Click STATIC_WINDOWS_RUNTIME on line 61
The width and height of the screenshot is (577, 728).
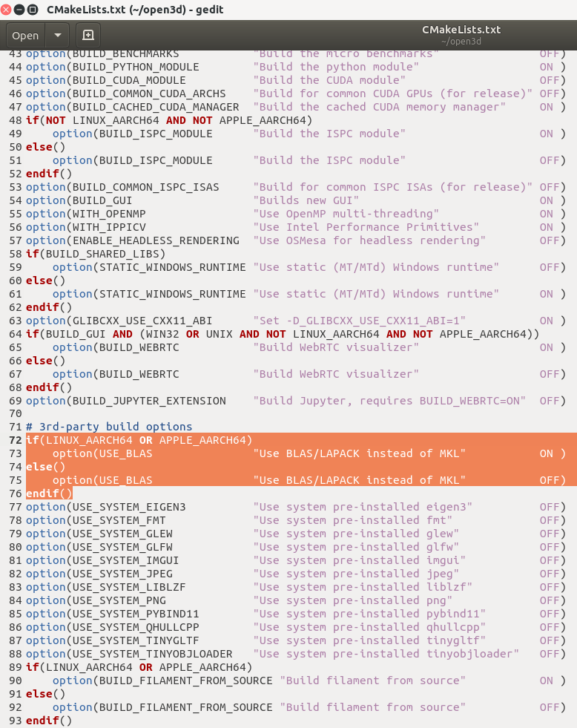(x=173, y=295)
